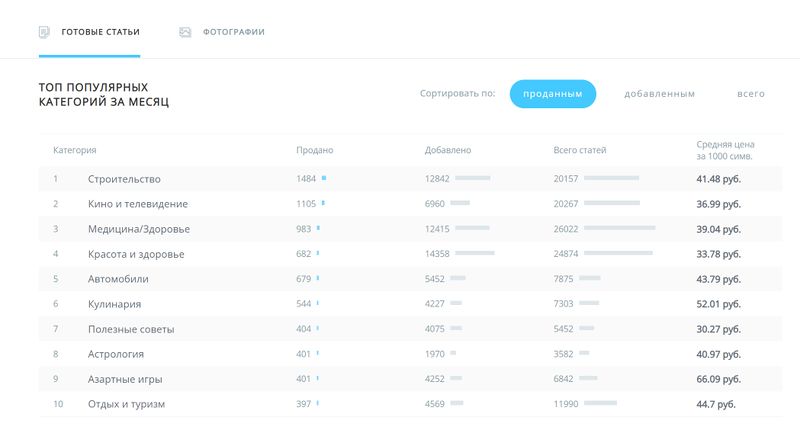
Task: Click added value 1970 for Астрология
Action: [434, 353]
